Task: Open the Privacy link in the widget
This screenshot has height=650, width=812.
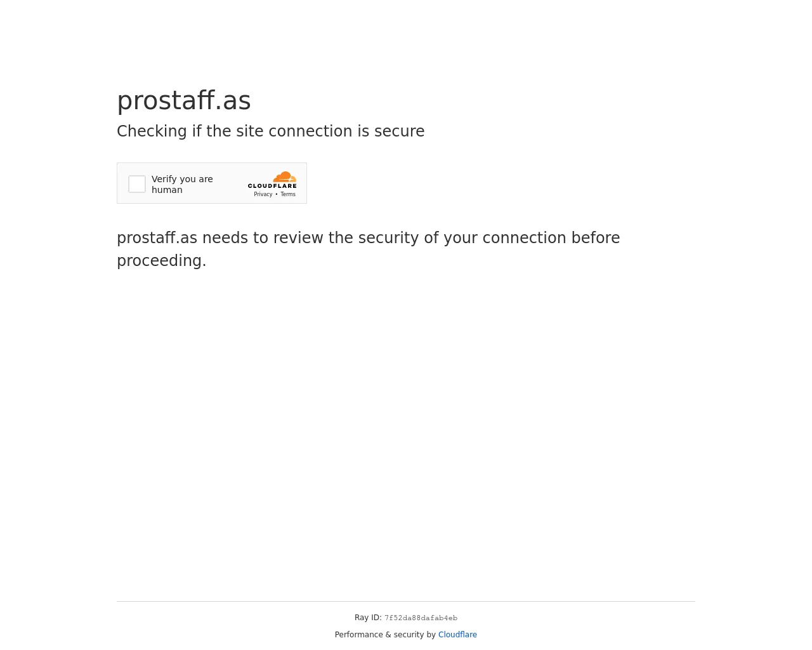Action: click(263, 194)
